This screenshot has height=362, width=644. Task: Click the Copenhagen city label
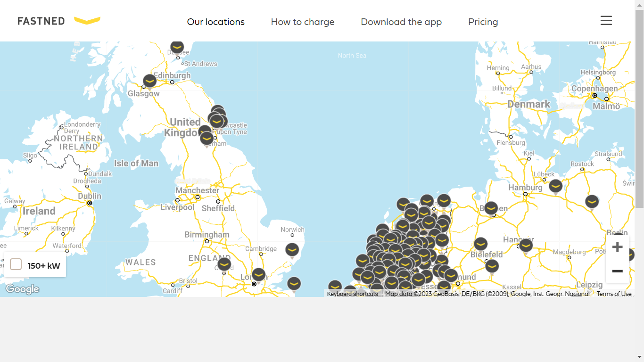point(594,89)
